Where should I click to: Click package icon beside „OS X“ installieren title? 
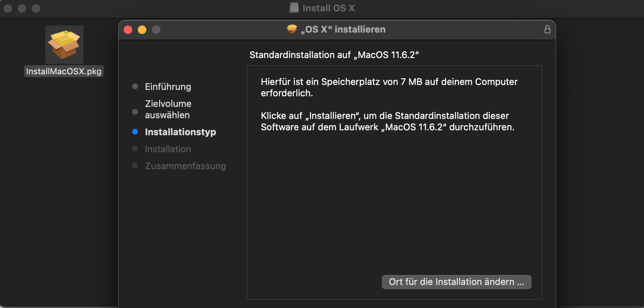pos(292,29)
